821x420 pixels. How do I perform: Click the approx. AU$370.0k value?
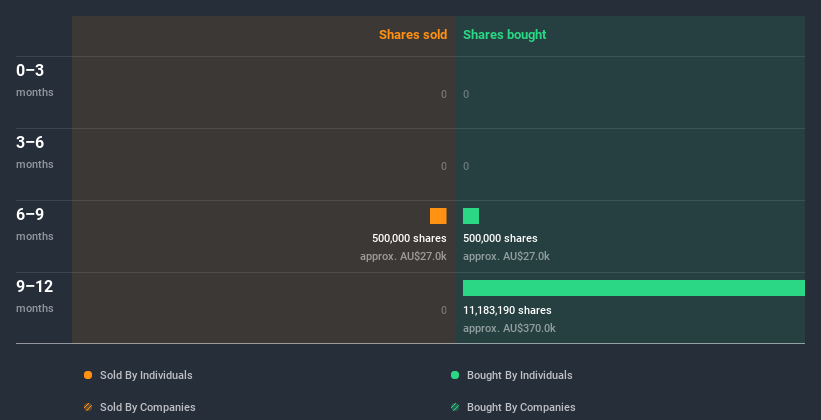coord(509,328)
